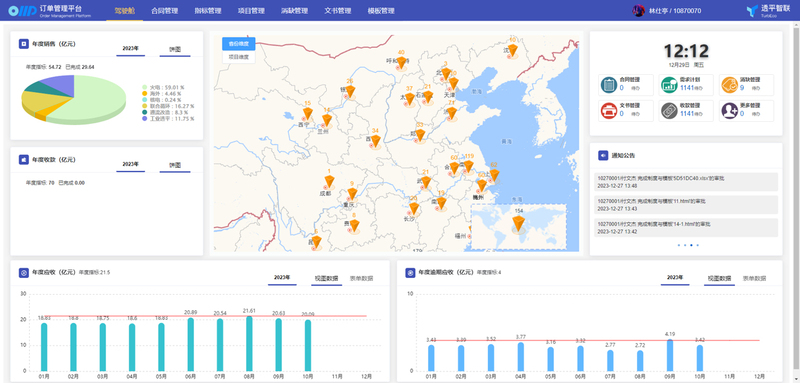The width and height of the screenshot is (800, 383).
Task: Click the user name with ID 10870070
Action: tap(674, 11)
